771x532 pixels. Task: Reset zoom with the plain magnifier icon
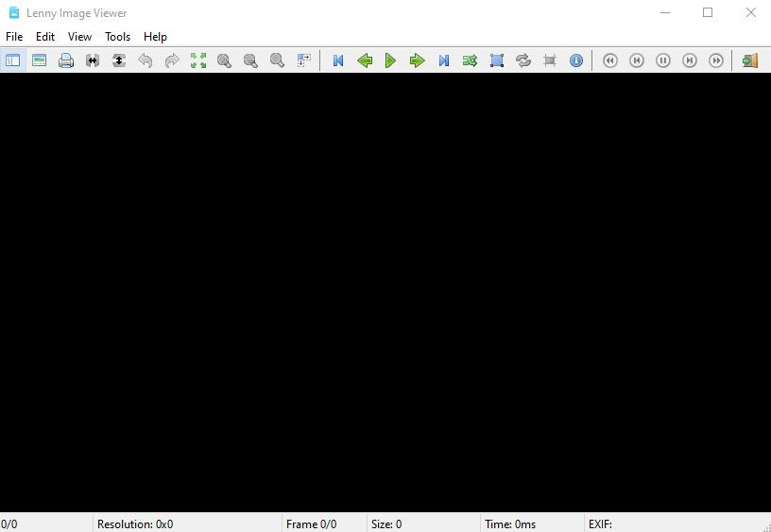(x=278, y=60)
